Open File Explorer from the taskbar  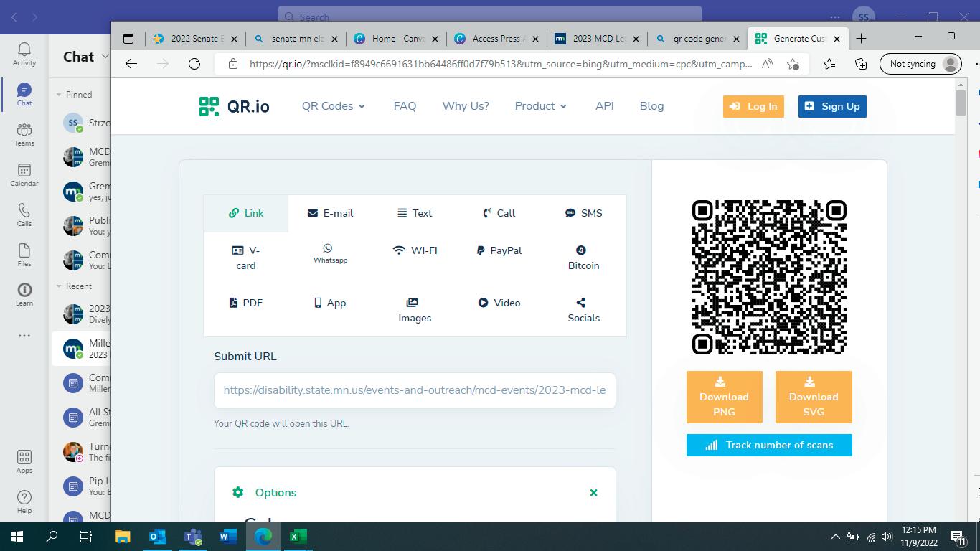click(x=123, y=537)
